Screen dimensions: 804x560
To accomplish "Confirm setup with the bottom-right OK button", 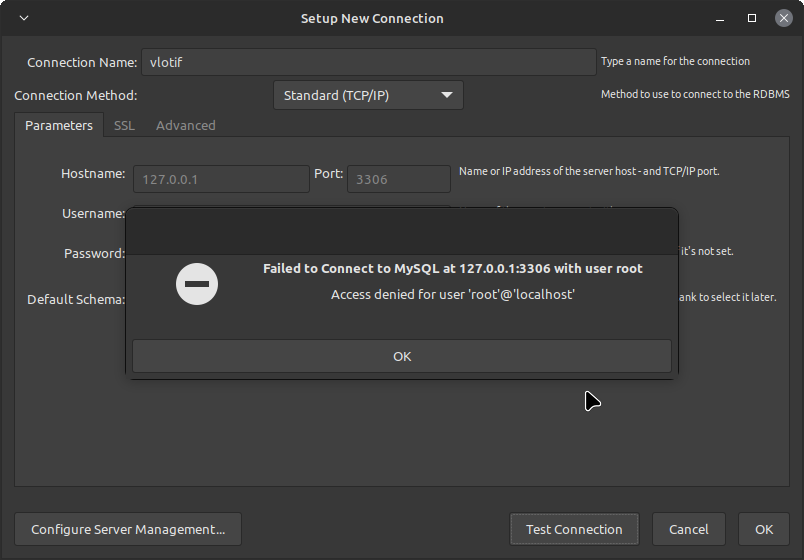I will 764,529.
